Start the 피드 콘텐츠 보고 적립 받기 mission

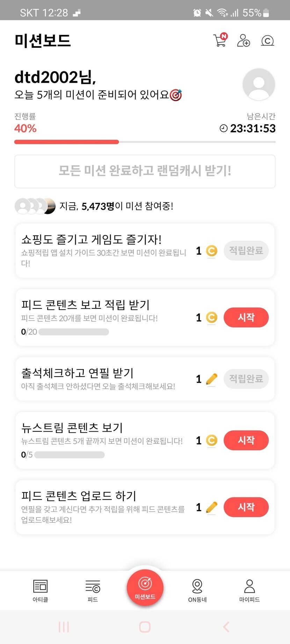(x=246, y=317)
